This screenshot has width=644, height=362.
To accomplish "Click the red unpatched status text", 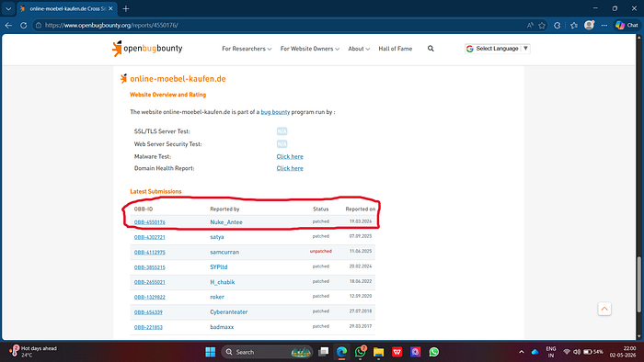I will (x=321, y=252).
